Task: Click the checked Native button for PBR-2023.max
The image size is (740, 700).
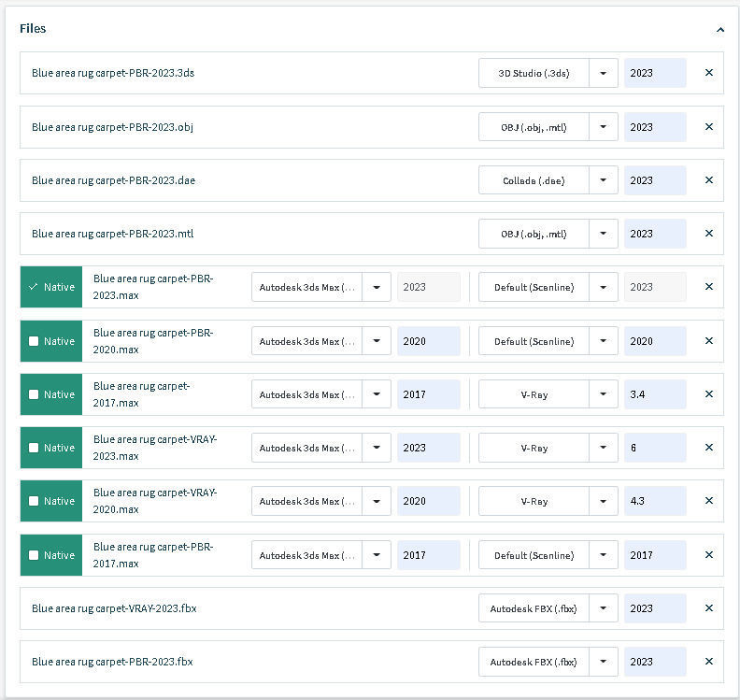Action: [51, 287]
